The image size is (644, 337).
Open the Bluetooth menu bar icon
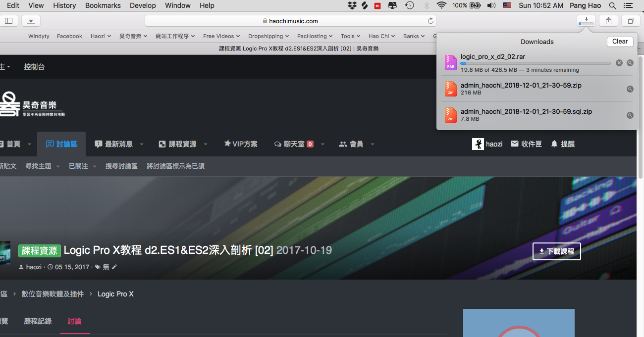click(426, 5)
